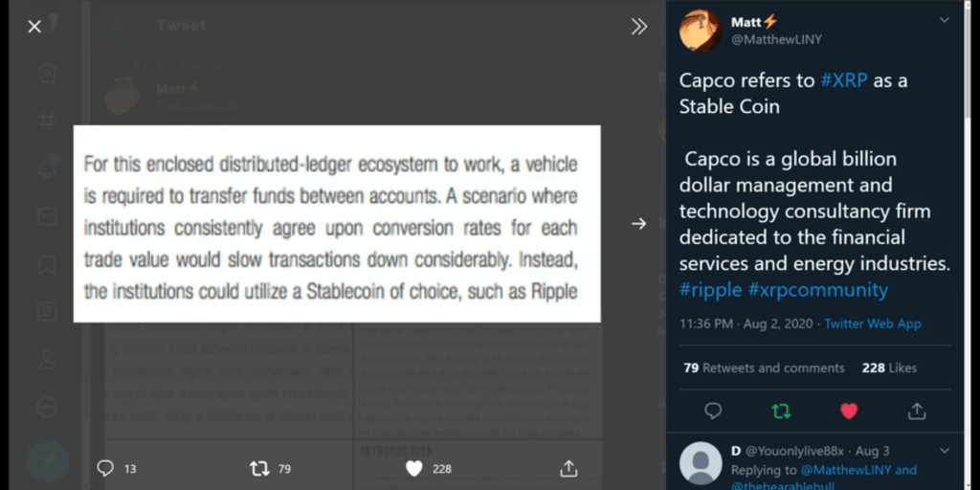Open the tweet options dropdown chevron
This screenshot has width=980, height=490.
tap(945, 21)
